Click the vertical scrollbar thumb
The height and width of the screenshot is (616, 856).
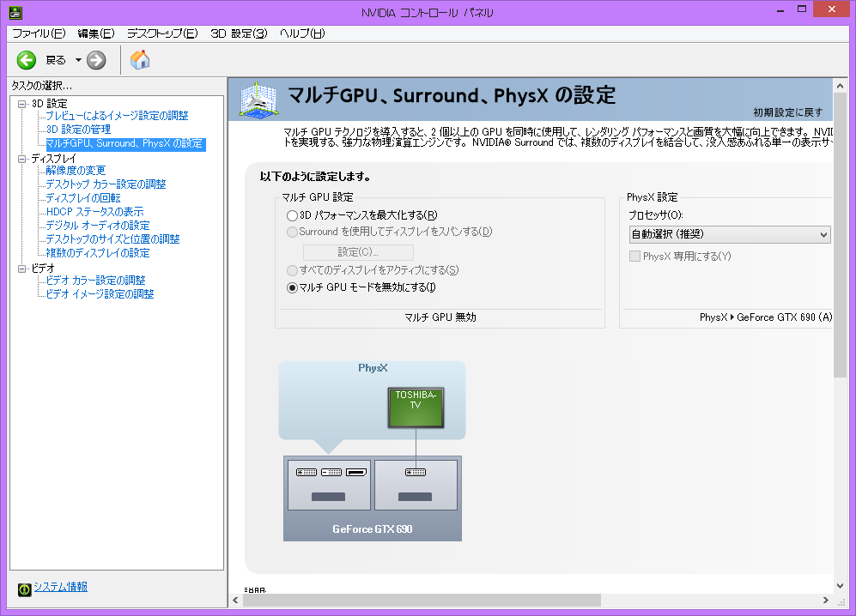[x=840, y=235]
